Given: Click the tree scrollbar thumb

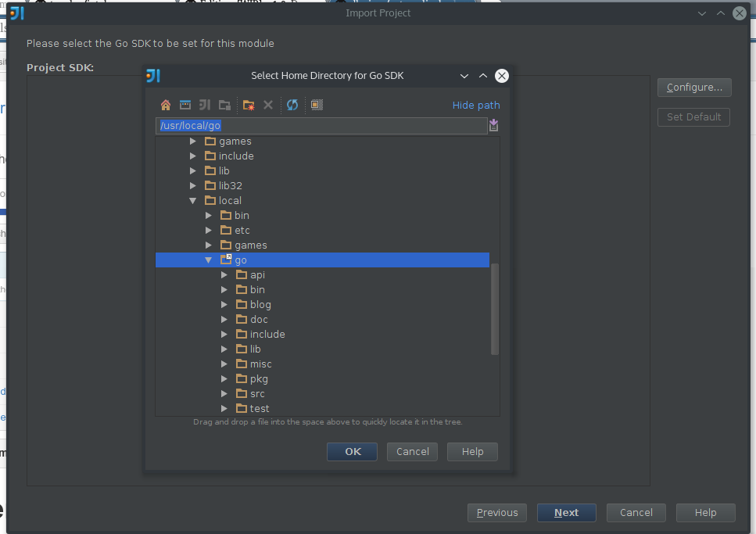Looking at the screenshot, I should [x=494, y=309].
